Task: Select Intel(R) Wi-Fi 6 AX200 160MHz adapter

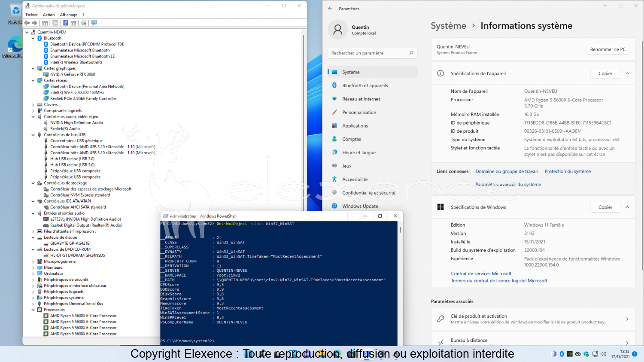Action: tap(77, 92)
